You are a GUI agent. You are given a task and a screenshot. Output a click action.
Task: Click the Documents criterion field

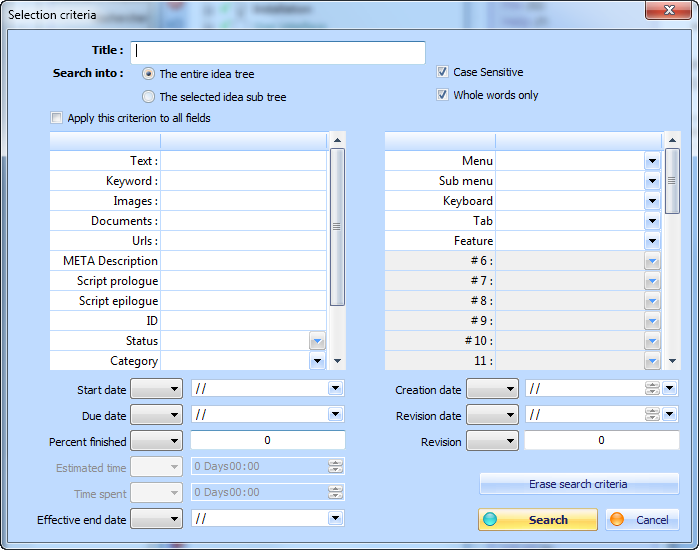pos(243,221)
